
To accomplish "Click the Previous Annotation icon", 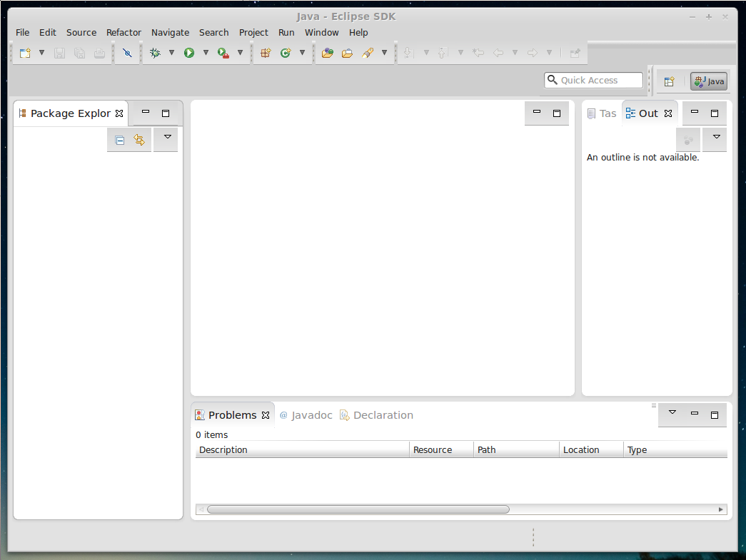I will click(x=443, y=53).
